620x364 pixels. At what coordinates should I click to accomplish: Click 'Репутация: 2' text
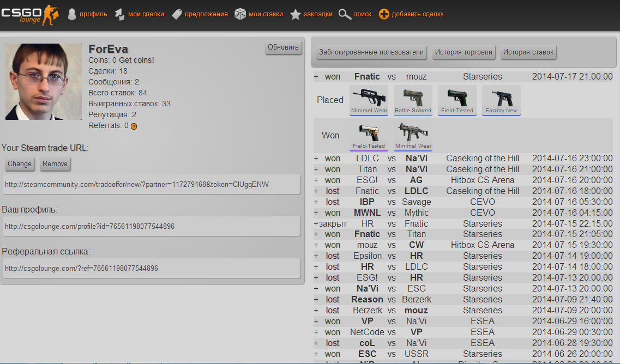112,114
